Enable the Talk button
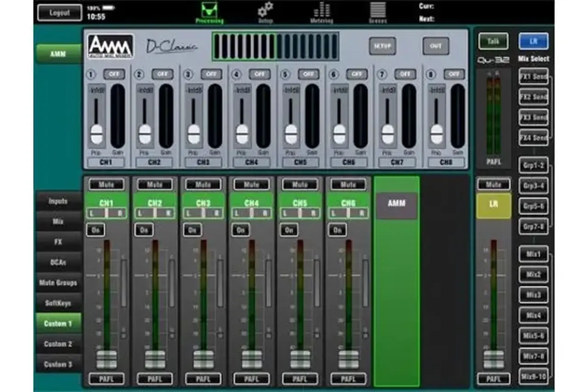 pyautogui.click(x=493, y=41)
